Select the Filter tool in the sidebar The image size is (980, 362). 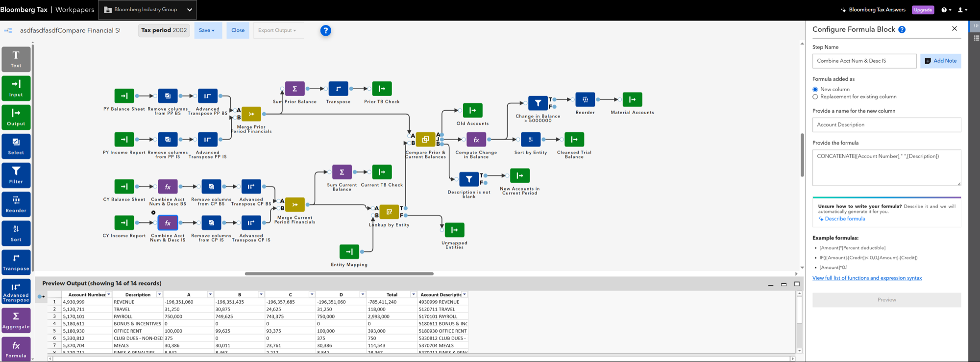16,175
